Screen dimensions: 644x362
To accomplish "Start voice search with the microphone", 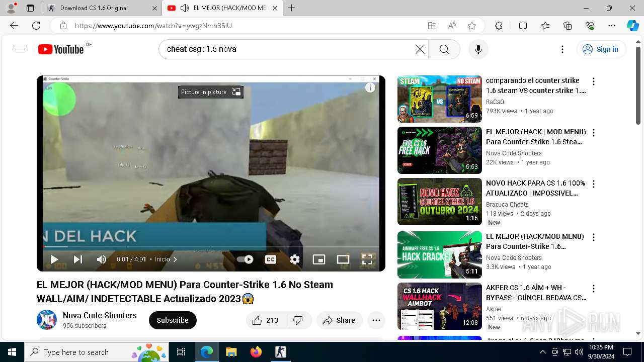I will (x=478, y=49).
